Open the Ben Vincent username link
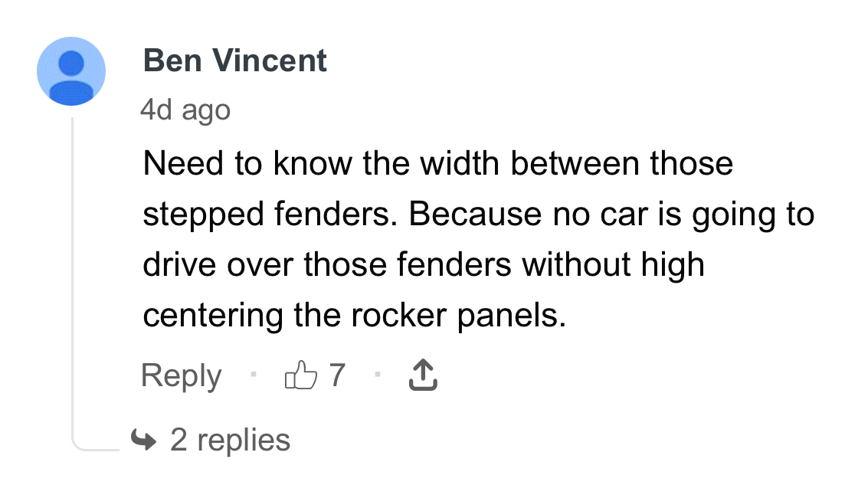The image size is (868, 485). click(x=234, y=61)
